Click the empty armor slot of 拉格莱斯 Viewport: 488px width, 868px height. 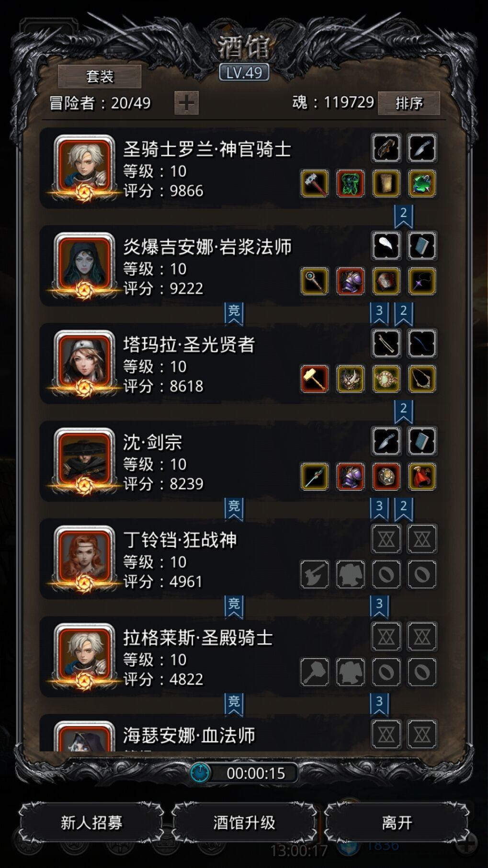coord(351,672)
